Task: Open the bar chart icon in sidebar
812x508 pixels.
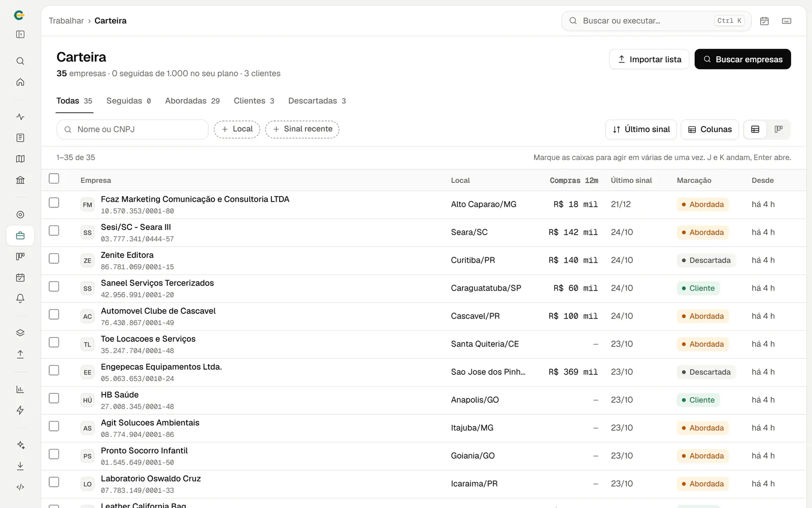Action: [20, 389]
